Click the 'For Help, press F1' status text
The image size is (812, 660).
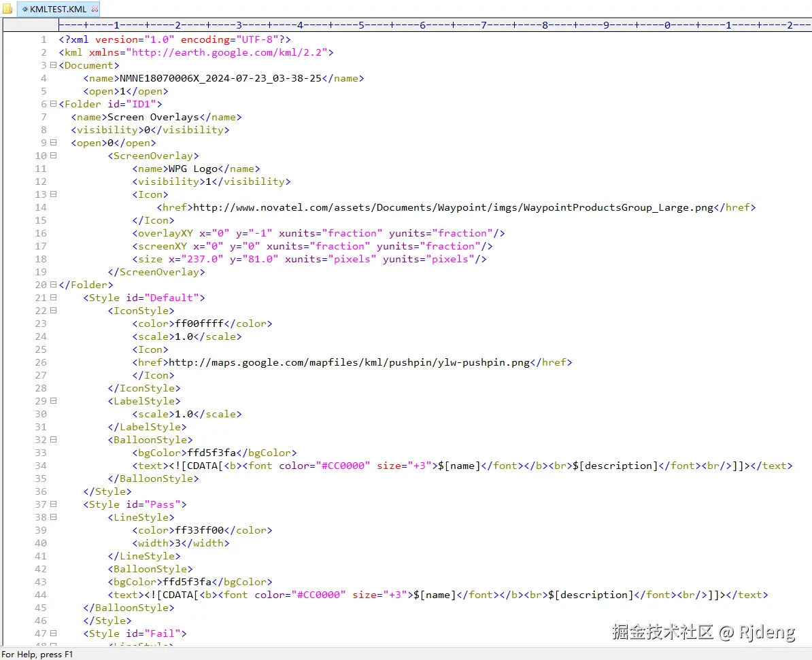pos(37,655)
